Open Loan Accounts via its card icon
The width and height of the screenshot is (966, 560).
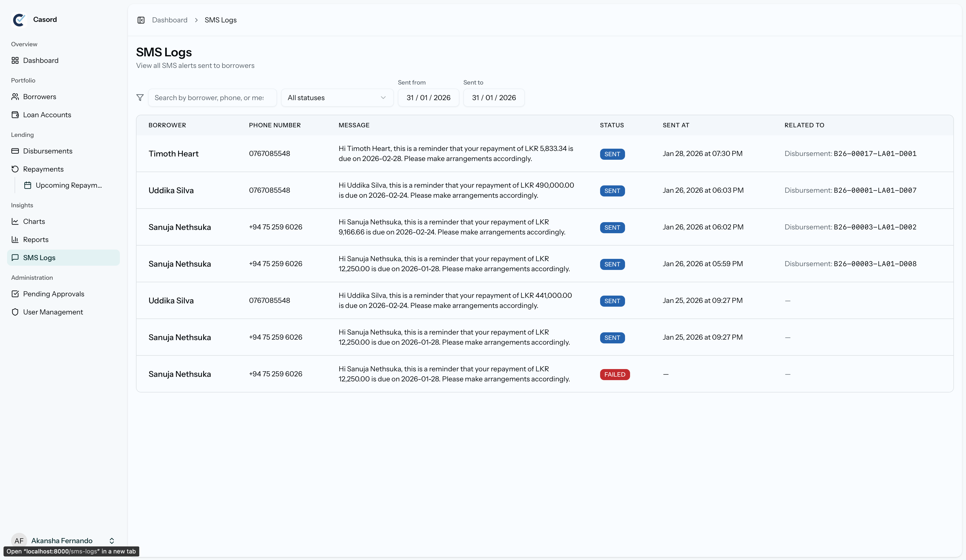click(15, 114)
